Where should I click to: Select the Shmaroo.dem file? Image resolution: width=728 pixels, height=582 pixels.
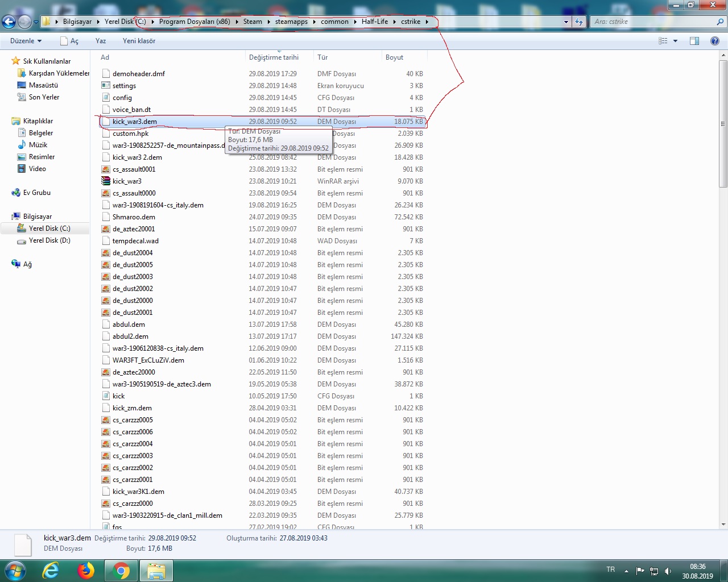point(134,217)
